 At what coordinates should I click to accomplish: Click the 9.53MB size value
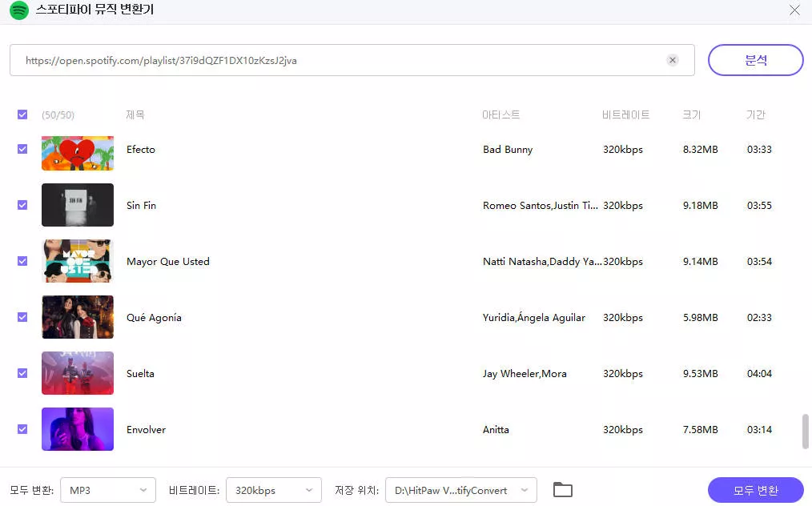700,373
